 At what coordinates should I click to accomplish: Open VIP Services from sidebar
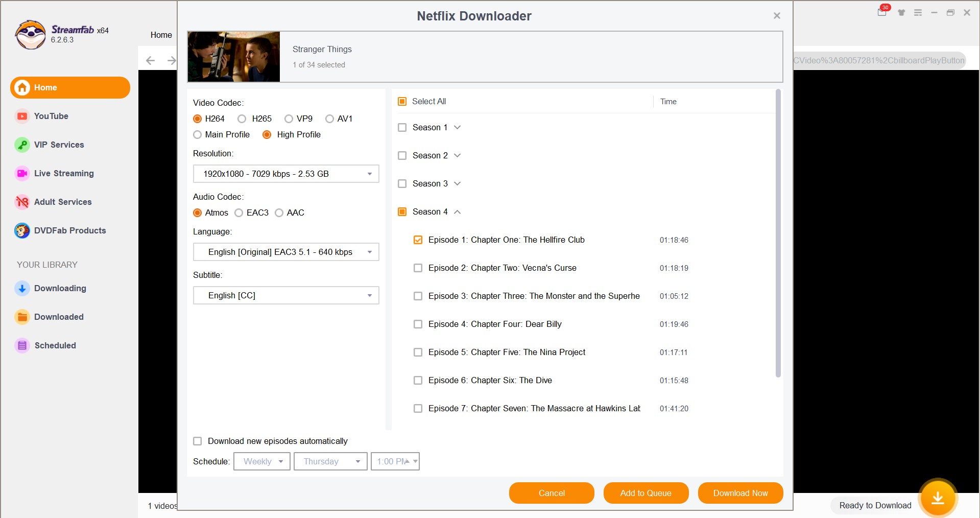click(59, 145)
